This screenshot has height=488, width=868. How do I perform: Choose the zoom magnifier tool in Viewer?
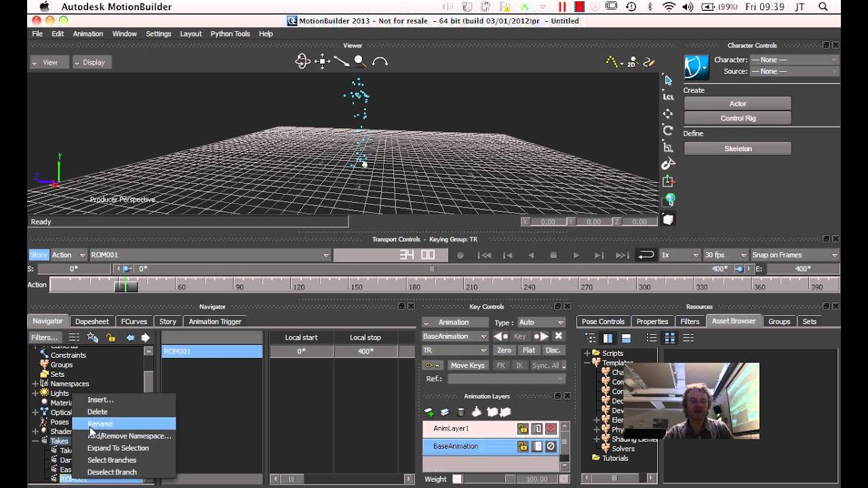point(360,62)
